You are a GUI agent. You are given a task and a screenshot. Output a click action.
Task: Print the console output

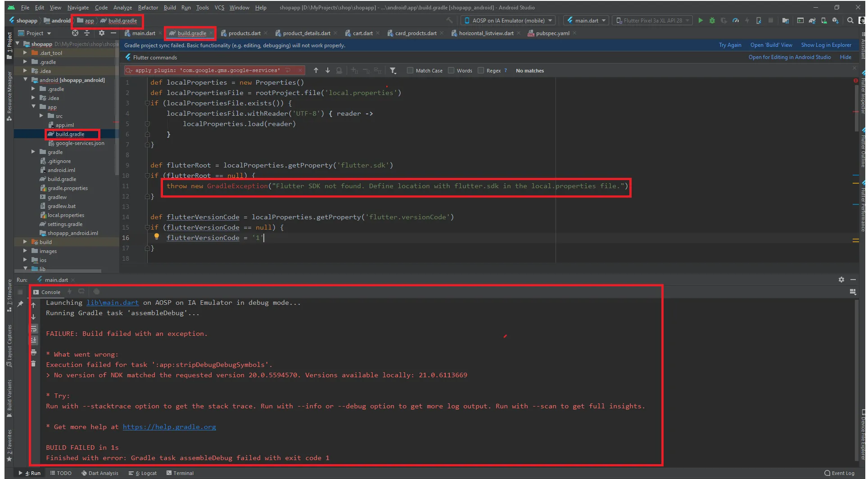click(x=33, y=352)
